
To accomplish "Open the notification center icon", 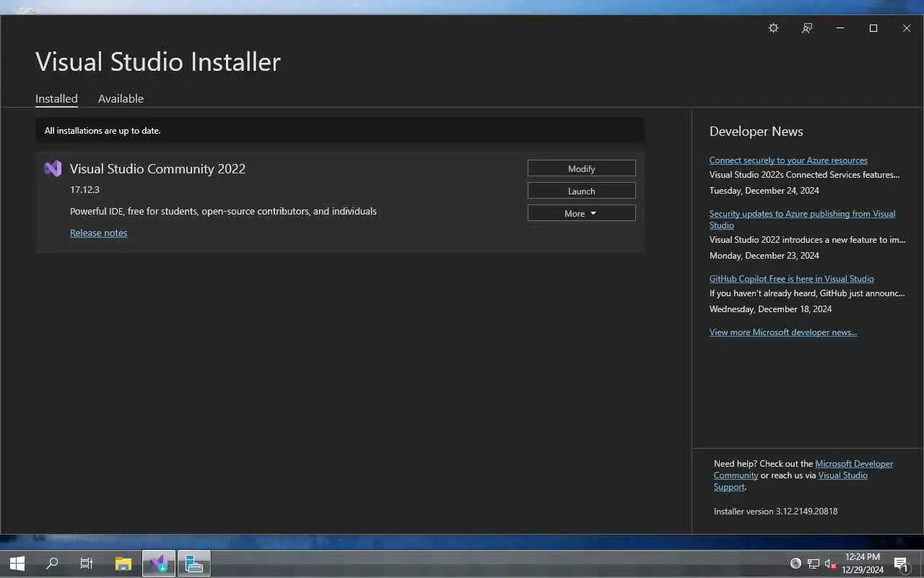I will [900, 564].
